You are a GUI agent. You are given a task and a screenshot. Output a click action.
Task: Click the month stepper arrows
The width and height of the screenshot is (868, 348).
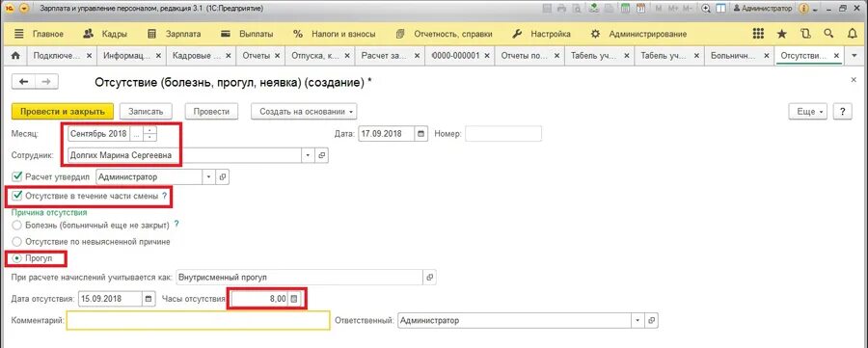click(x=150, y=134)
